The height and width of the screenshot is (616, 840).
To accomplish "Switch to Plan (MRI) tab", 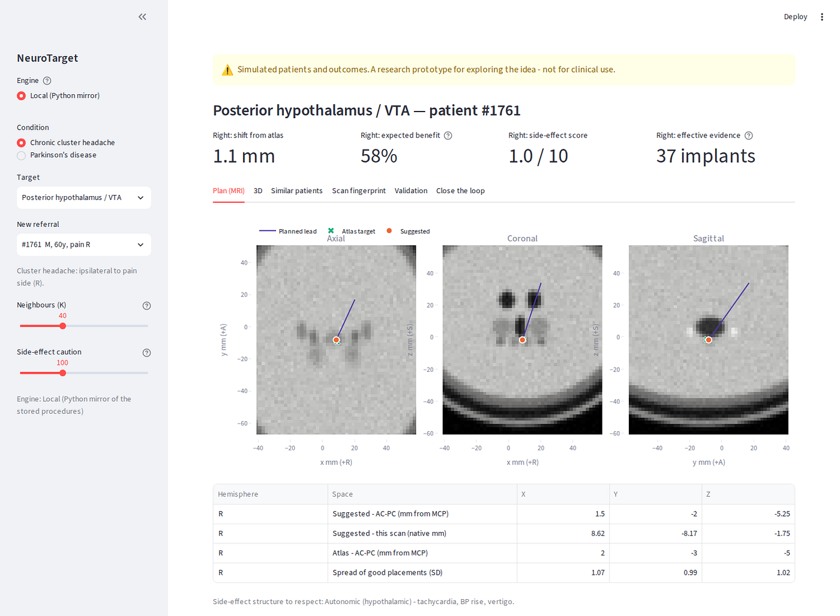I will tap(229, 191).
